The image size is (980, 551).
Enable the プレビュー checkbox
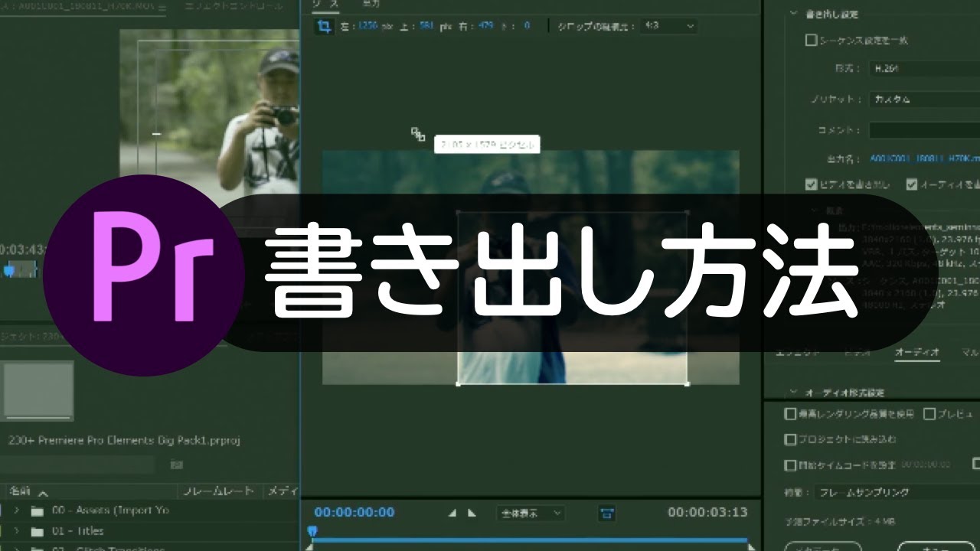point(929,414)
